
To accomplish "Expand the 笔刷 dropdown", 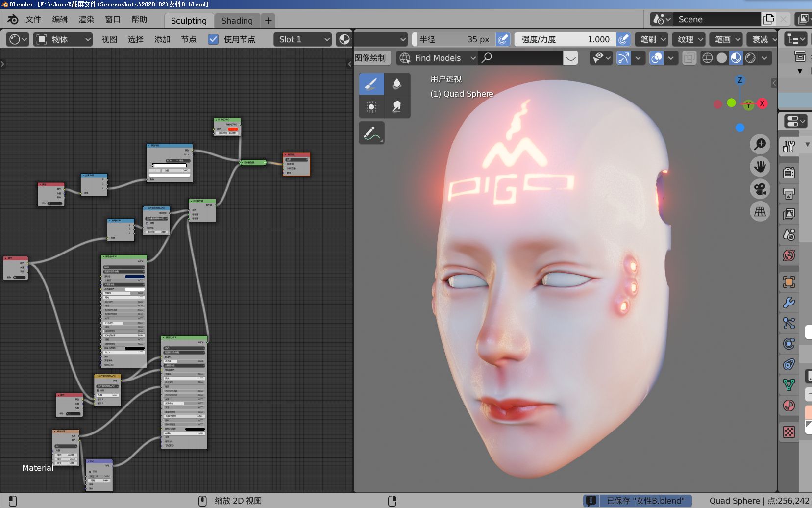I will click(652, 39).
